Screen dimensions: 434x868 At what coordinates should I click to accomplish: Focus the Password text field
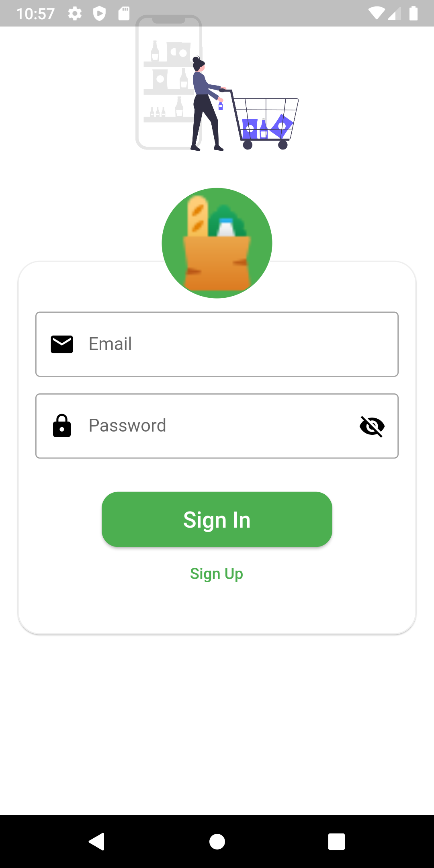tap(217, 426)
